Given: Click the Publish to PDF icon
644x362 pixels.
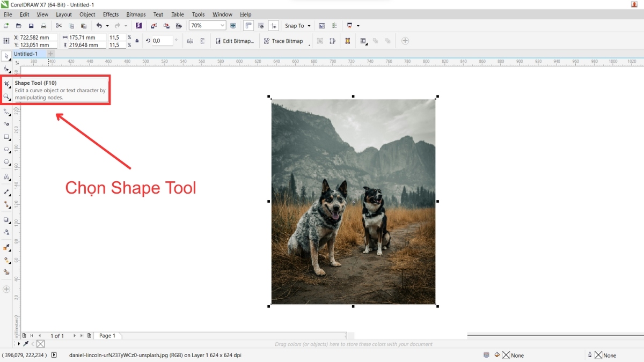Looking at the screenshot, I should (179, 26).
